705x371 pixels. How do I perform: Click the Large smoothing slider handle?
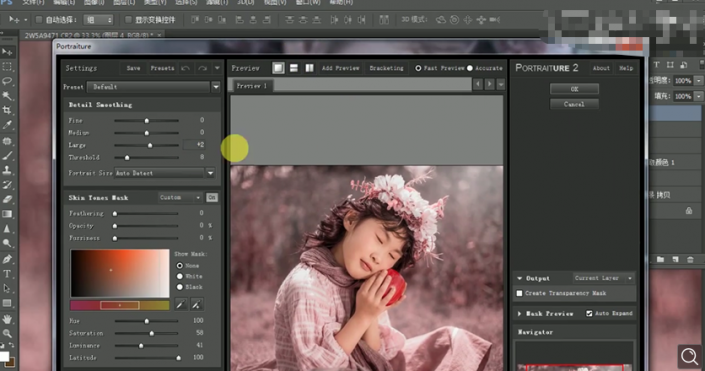pyautogui.click(x=150, y=145)
